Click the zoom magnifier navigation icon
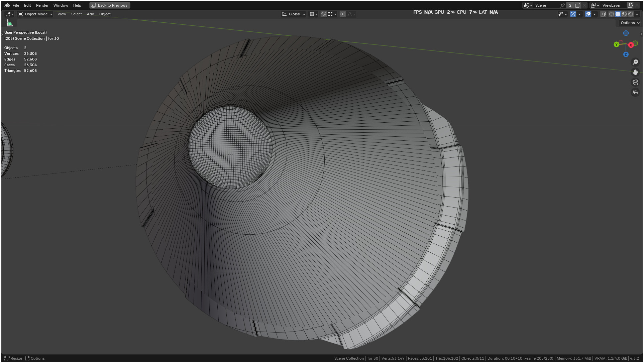This screenshot has width=644, height=363. tap(635, 62)
